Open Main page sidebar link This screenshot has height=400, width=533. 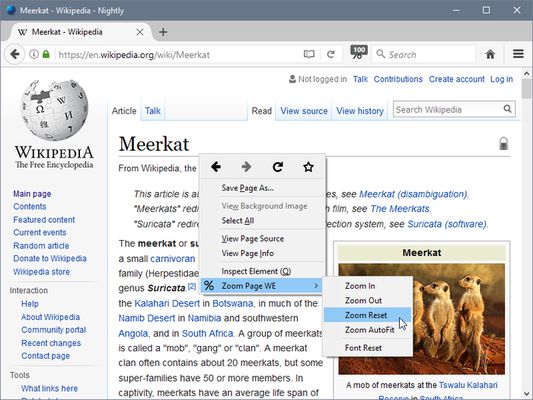tap(32, 194)
